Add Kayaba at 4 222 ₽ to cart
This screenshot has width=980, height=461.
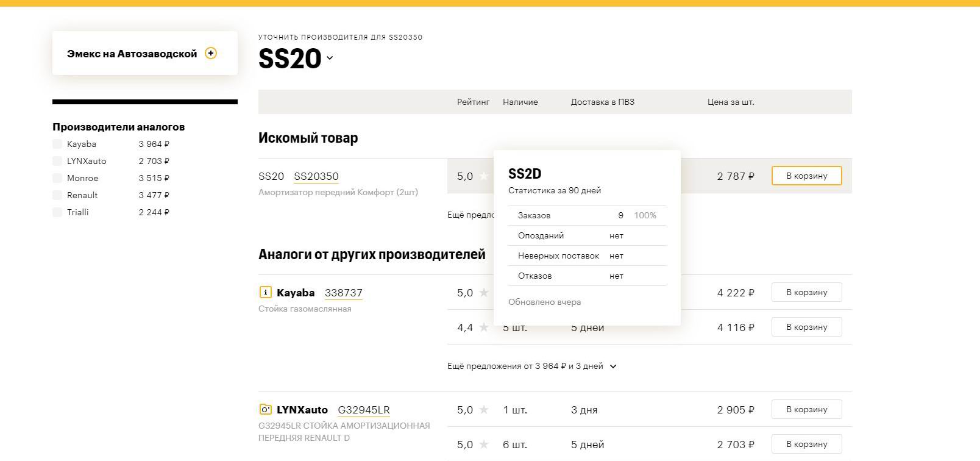click(806, 292)
